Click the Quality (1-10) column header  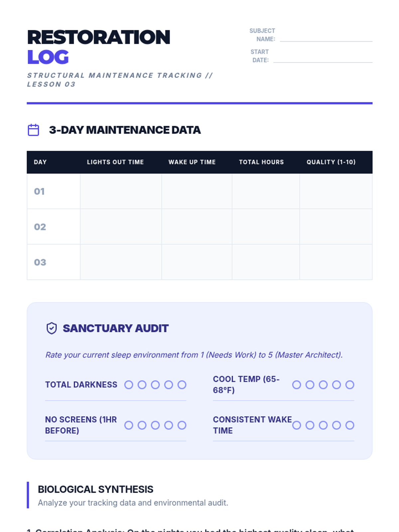(331, 162)
